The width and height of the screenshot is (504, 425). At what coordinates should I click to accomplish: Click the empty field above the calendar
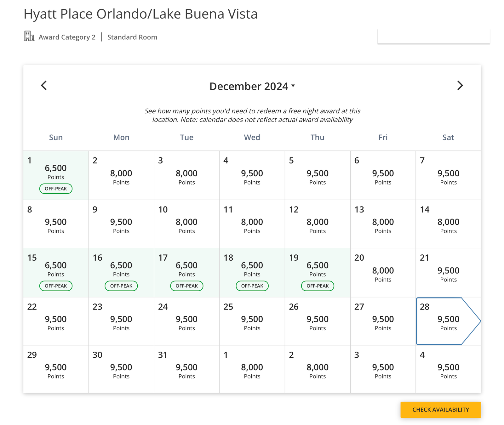[433, 37]
